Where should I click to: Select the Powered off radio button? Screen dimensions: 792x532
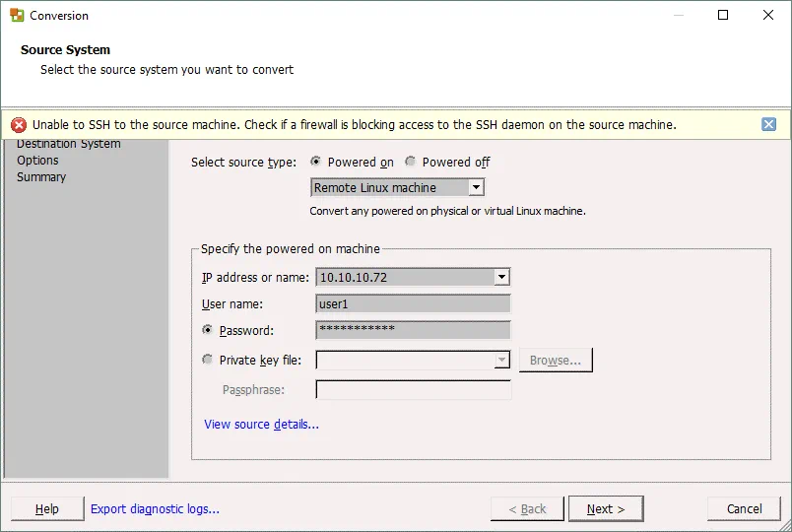pos(411,162)
